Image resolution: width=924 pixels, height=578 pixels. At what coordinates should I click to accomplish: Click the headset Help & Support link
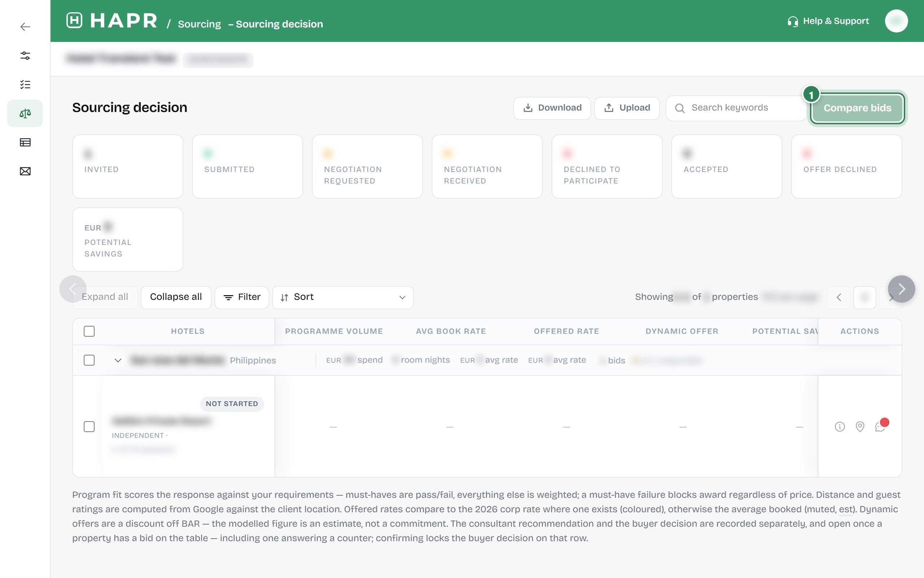tap(828, 21)
